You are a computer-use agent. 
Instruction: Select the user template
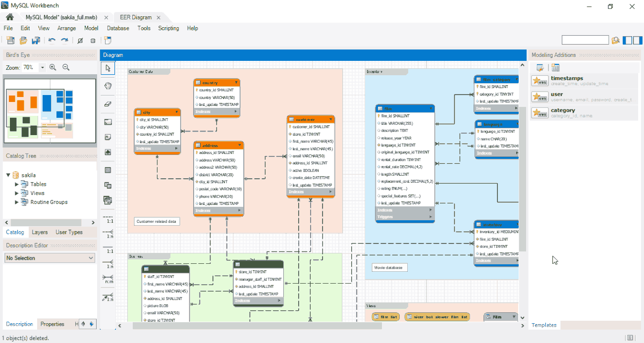(x=584, y=97)
